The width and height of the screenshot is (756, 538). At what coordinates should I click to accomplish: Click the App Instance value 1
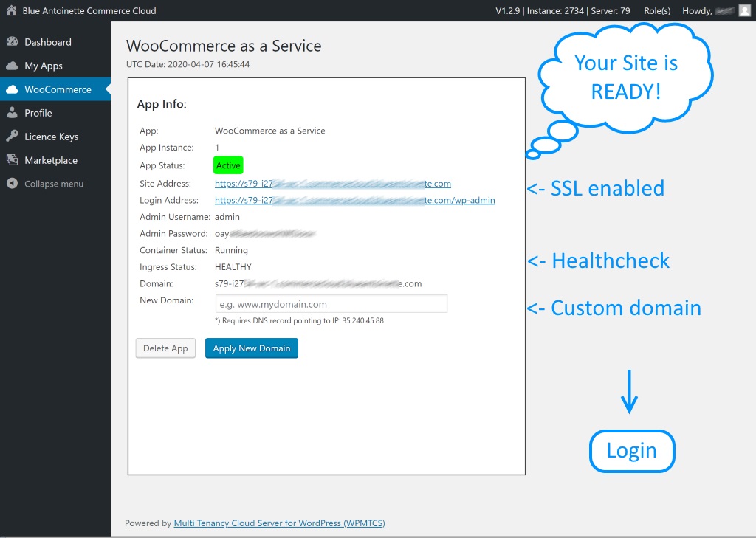tap(217, 148)
